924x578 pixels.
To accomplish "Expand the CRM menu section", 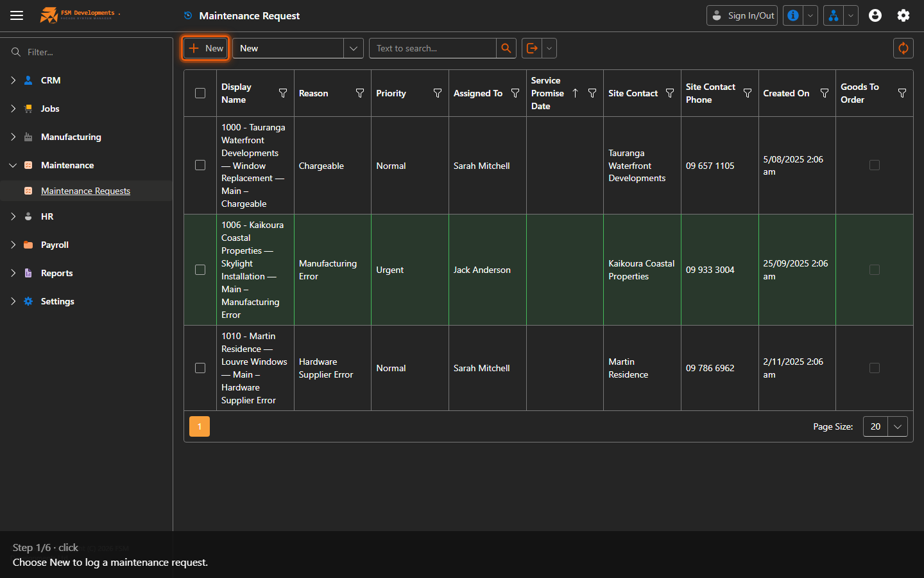I will click(13, 80).
